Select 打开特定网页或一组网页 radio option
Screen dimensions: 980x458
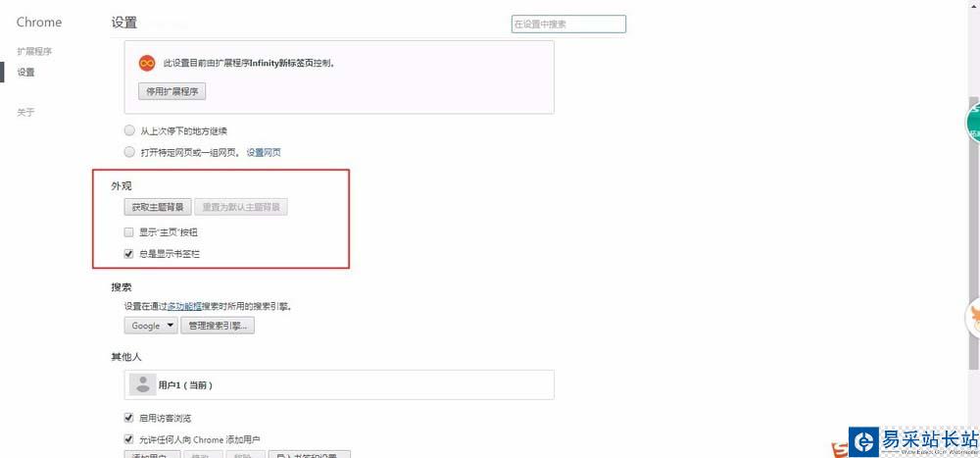tap(129, 151)
